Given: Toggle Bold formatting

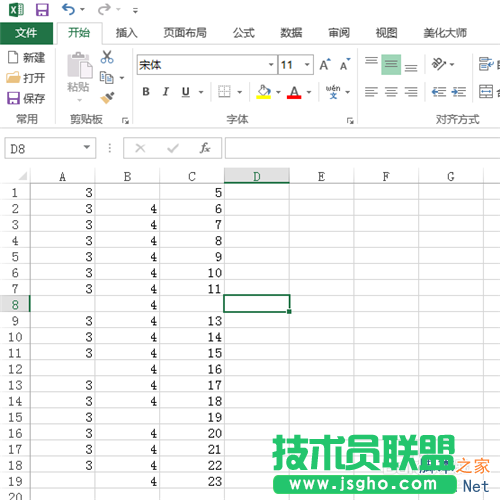Looking at the screenshot, I should [x=146, y=92].
